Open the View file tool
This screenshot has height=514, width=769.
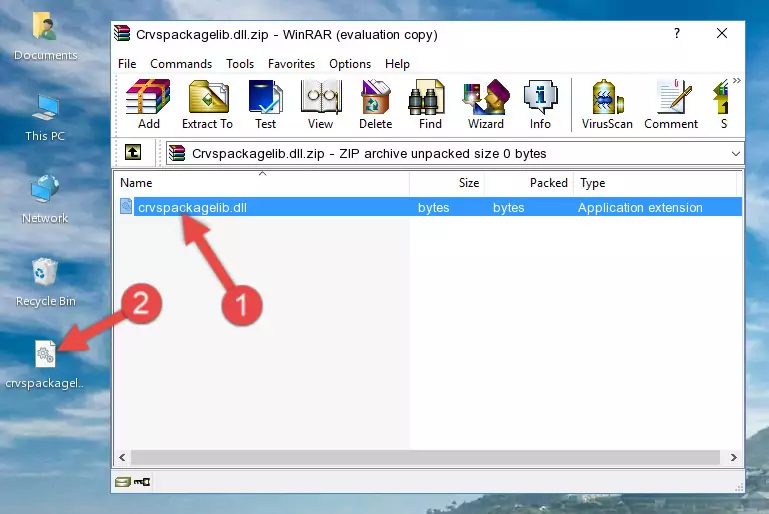(321, 104)
